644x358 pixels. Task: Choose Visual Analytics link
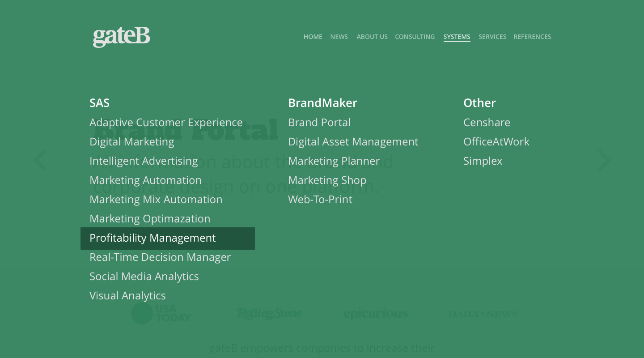[x=127, y=296]
